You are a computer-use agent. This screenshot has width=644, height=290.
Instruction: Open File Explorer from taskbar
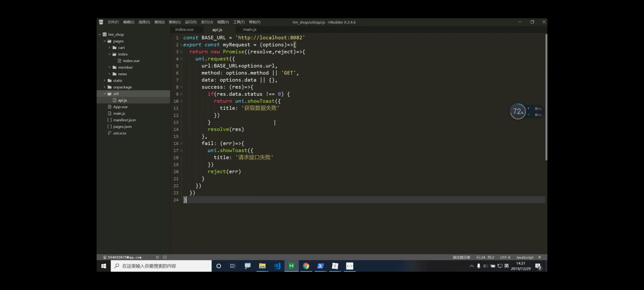(x=262, y=266)
